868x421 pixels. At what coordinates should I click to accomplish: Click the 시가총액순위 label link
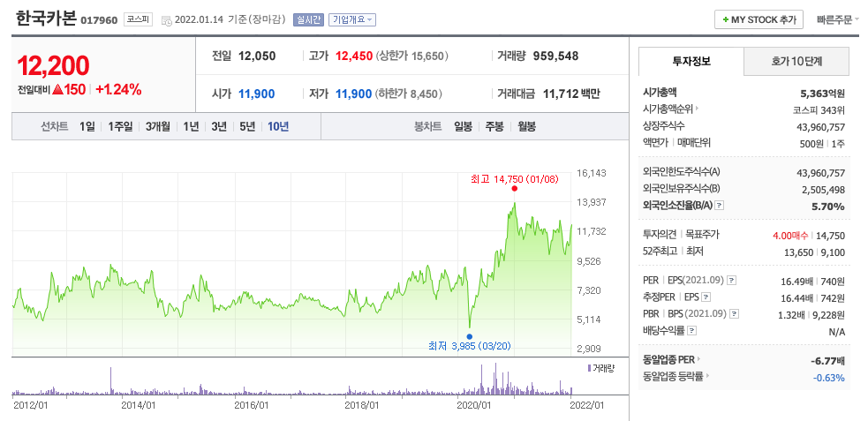click(668, 109)
